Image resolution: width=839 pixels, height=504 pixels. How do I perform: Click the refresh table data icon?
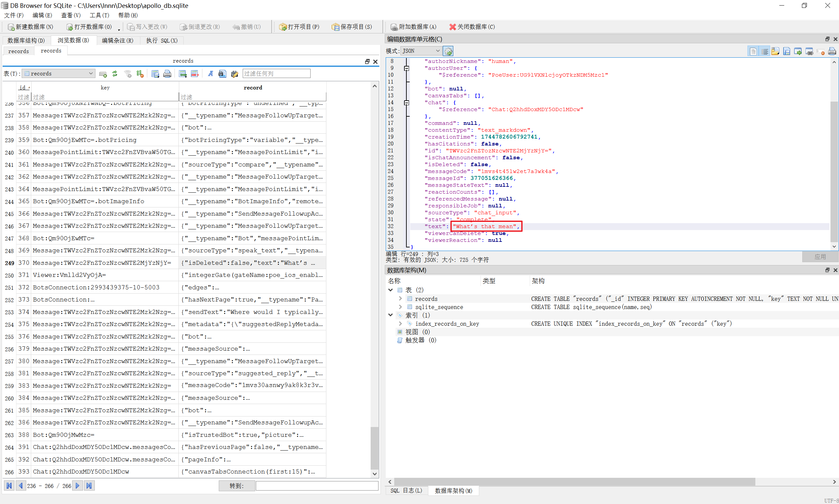115,74
